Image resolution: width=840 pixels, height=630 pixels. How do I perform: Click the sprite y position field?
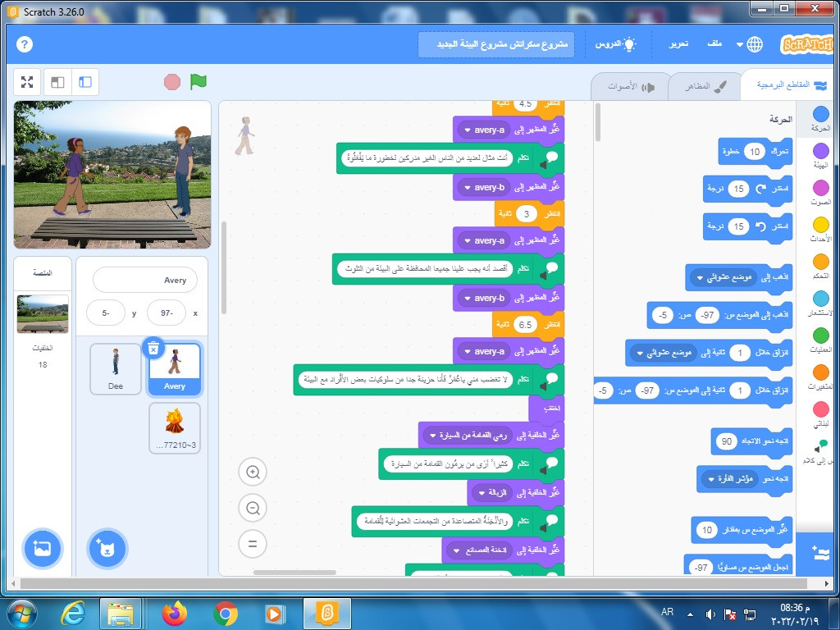click(x=106, y=313)
